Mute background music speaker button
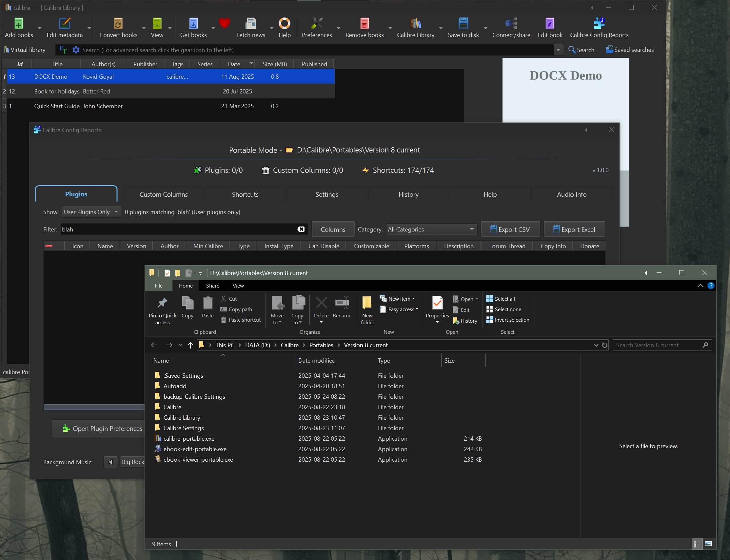 click(110, 462)
